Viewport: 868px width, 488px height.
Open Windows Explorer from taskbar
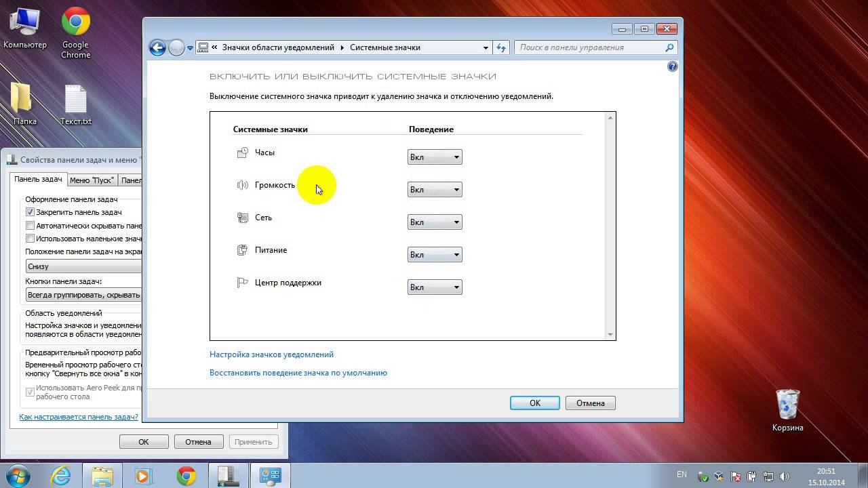[102, 476]
